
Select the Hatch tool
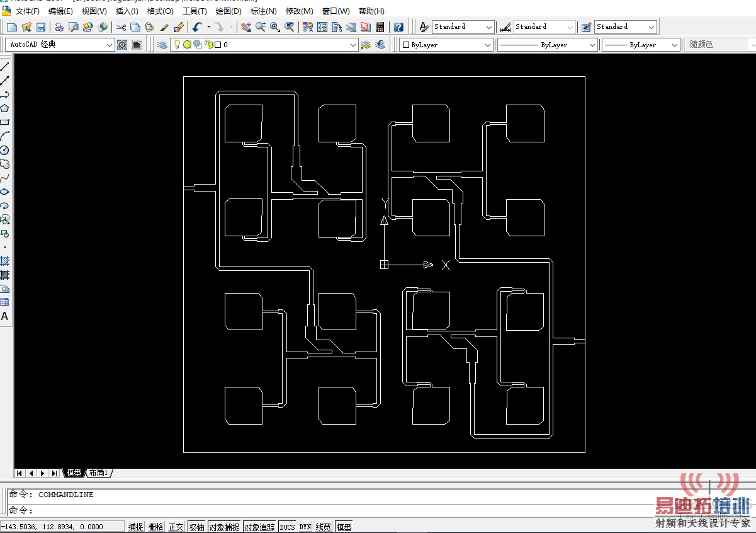click(4, 261)
